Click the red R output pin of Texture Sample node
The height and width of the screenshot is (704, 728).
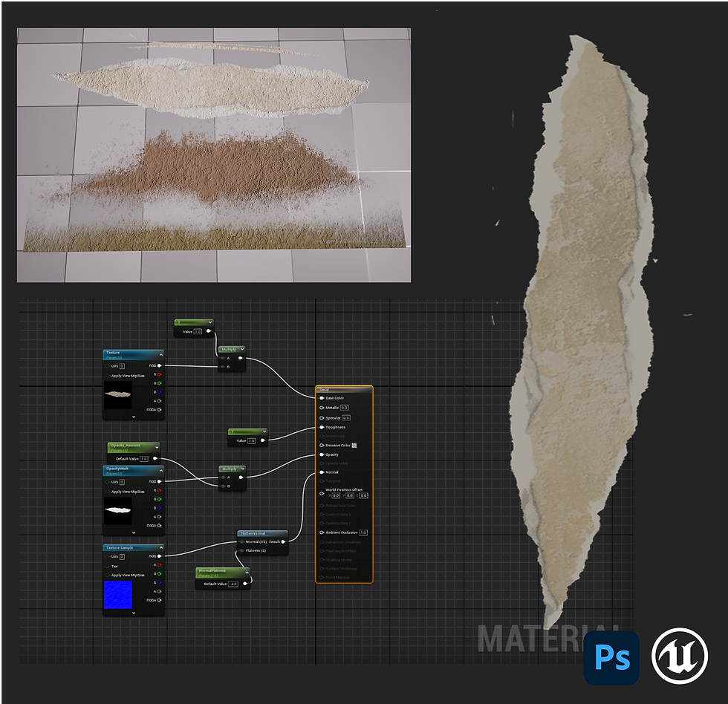159,565
